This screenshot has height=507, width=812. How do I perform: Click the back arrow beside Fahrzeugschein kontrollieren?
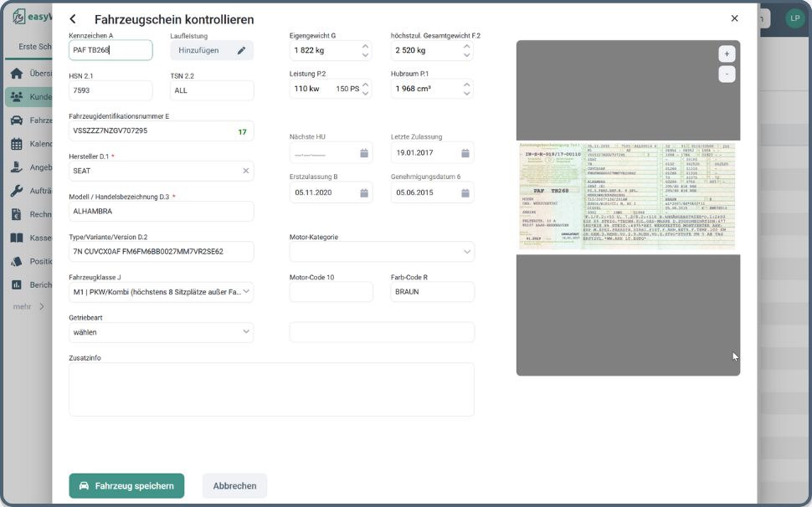click(73, 19)
